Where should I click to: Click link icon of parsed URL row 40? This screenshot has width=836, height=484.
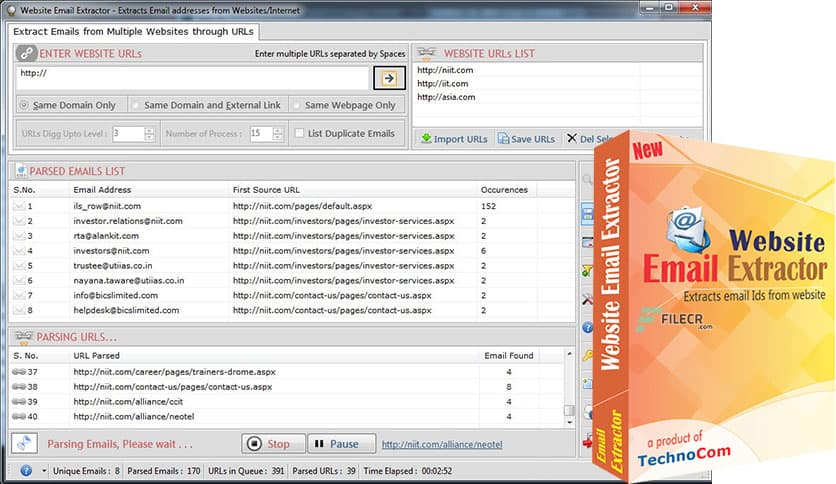tap(19, 416)
